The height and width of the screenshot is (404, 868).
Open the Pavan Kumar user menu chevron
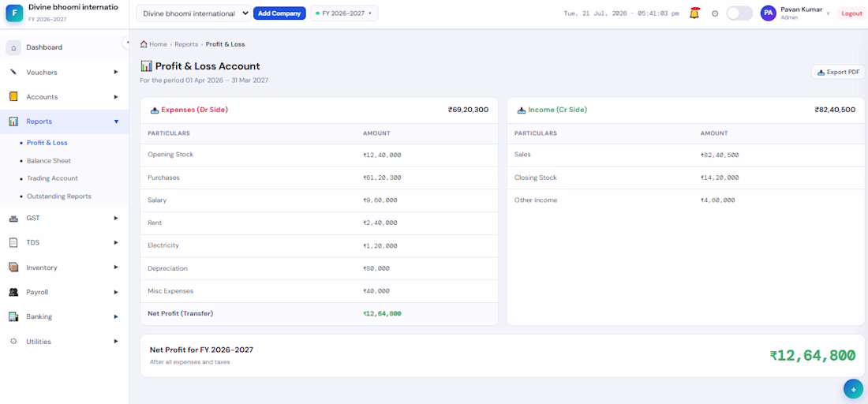click(x=828, y=13)
